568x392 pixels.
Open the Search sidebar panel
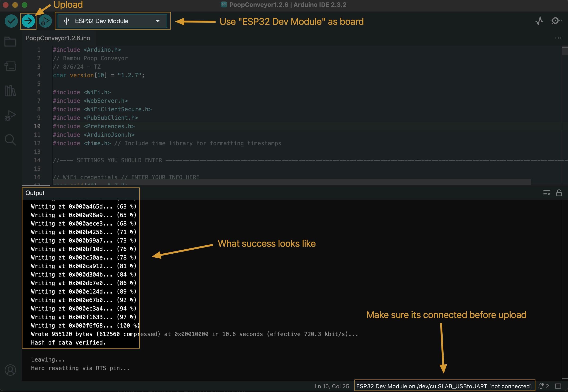coord(10,140)
